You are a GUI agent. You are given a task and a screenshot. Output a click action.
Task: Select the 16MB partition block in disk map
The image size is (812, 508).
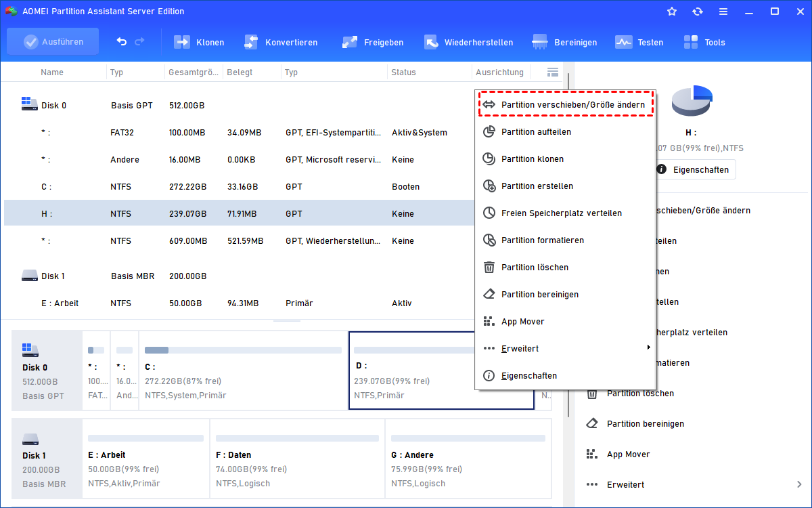pyautogui.click(x=124, y=371)
